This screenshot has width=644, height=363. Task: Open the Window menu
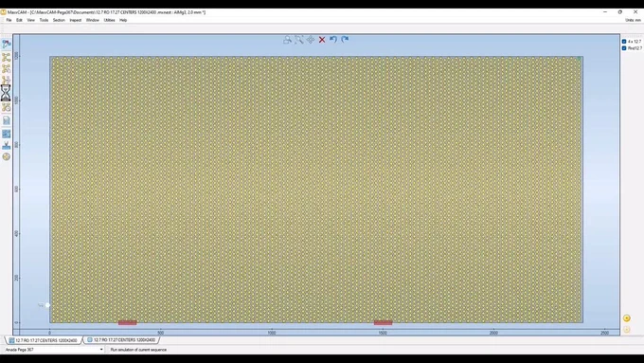93,20
